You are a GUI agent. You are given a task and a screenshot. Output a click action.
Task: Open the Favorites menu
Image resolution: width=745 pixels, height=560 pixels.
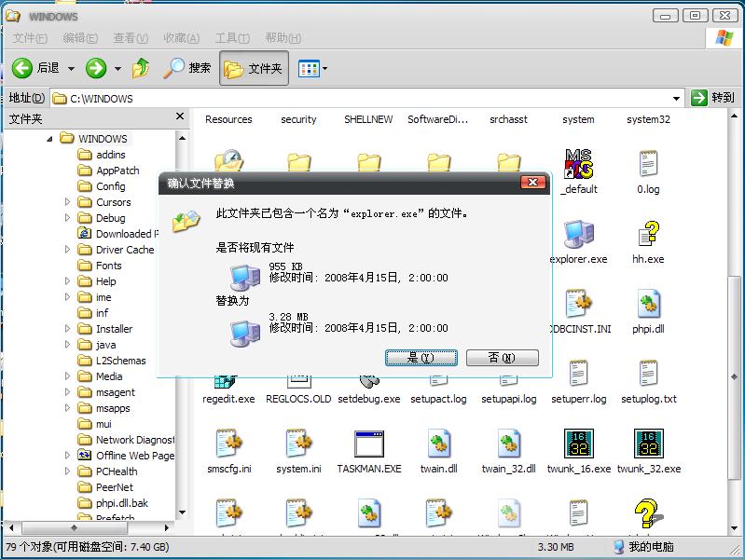point(182,38)
